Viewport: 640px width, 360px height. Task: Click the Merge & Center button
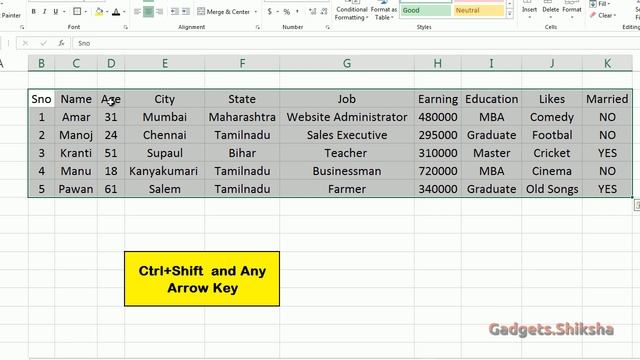pos(223,12)
